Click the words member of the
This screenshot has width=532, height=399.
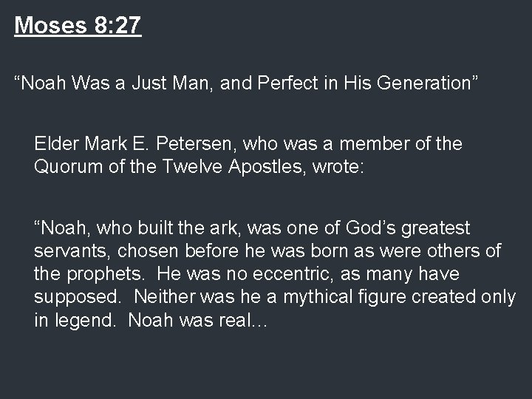click(x=400, y=143)
